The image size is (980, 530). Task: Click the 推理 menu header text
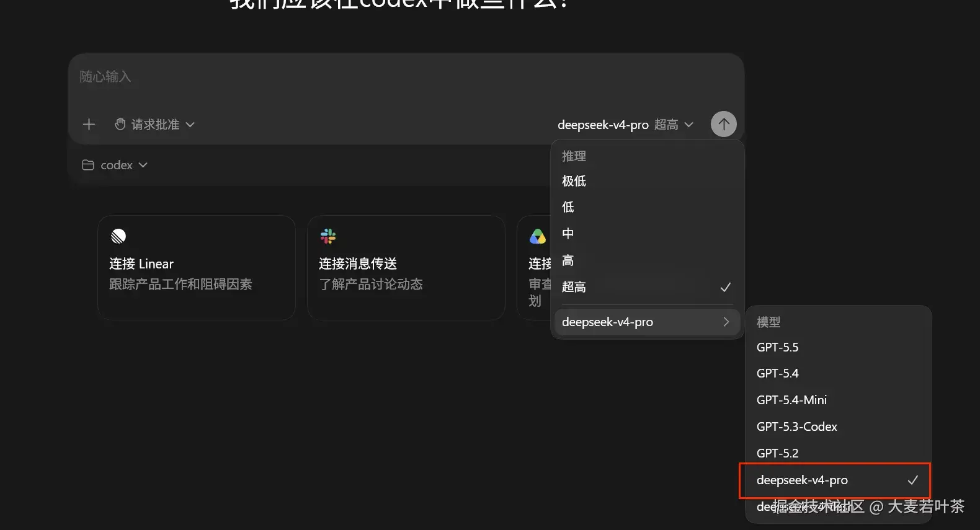pos(574,156)
